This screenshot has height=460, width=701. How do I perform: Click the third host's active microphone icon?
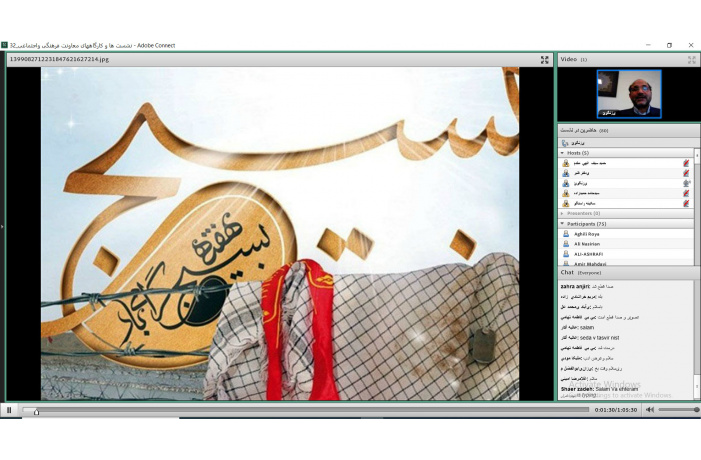tap(686, 183)
